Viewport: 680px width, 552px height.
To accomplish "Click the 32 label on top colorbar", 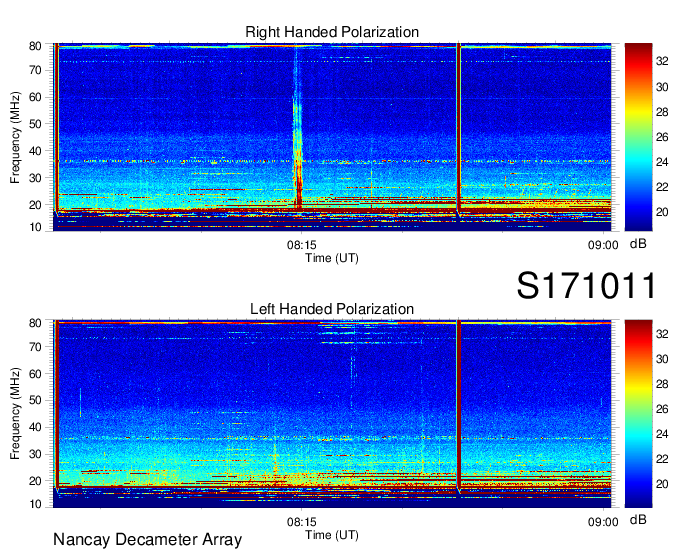I will pos(662,61).
